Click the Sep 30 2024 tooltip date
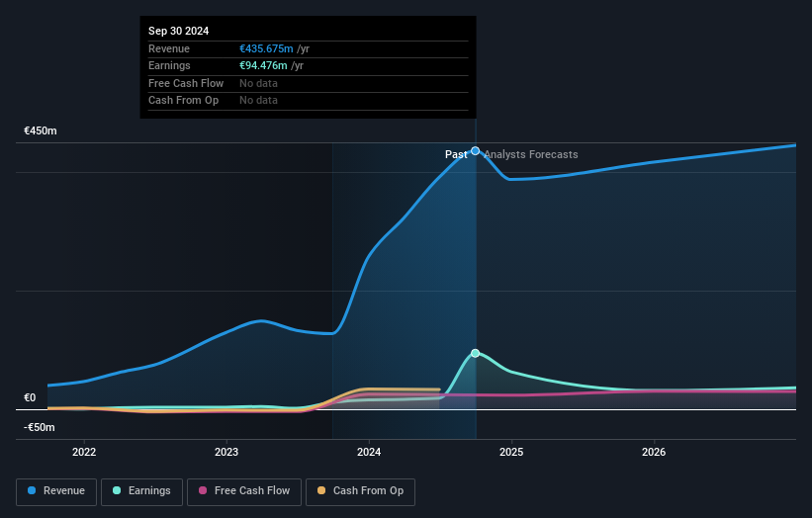This screenshot has width=812, height=518. [x=179, y=31]
